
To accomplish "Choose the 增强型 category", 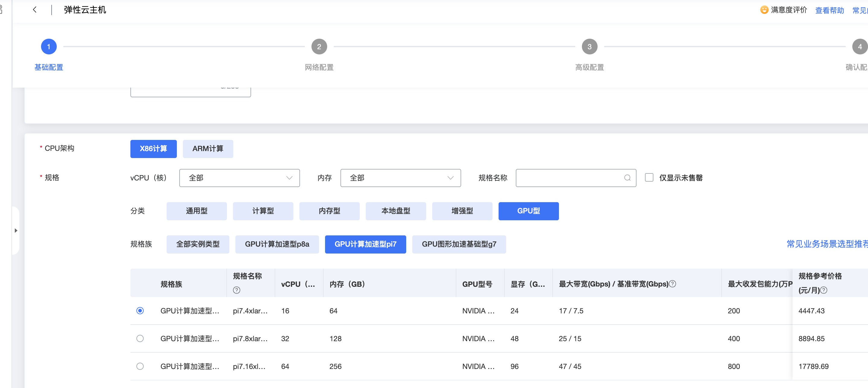I will 462,211.
